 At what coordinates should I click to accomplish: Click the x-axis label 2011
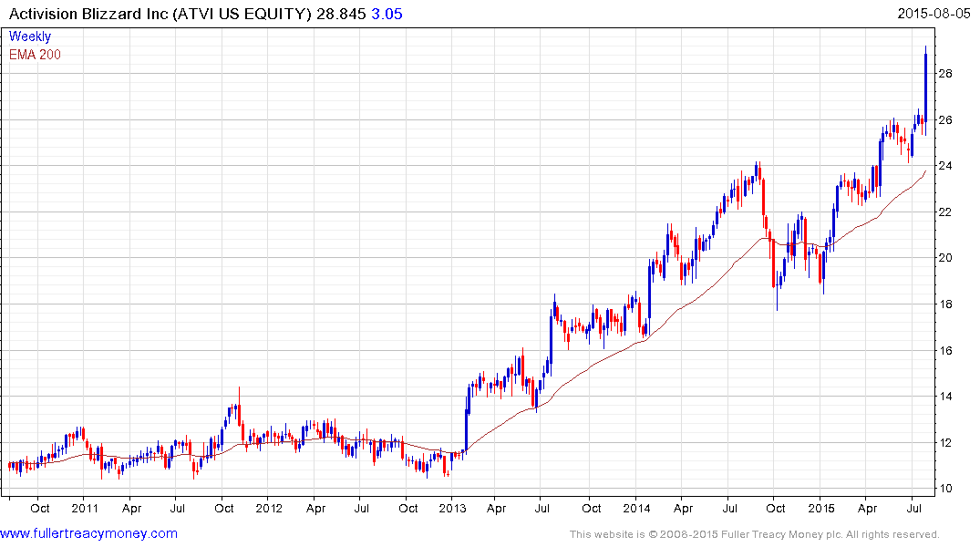point(85,508)
